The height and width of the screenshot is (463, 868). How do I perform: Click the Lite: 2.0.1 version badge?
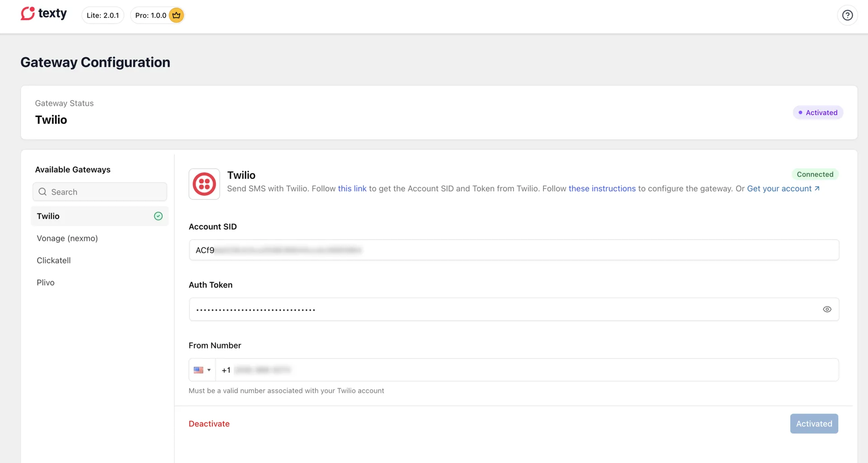coord(103,15)
